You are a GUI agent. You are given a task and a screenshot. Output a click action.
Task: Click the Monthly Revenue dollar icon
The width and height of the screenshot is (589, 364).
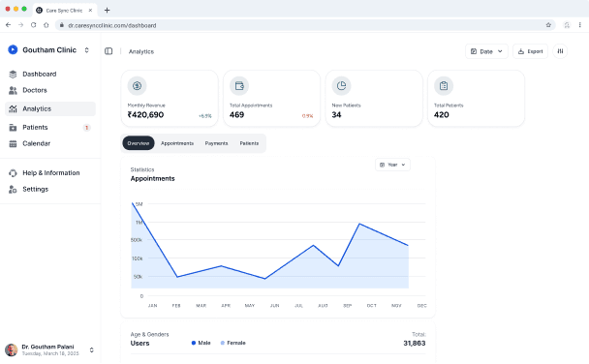pyautogui.click(x=137, y=86)
